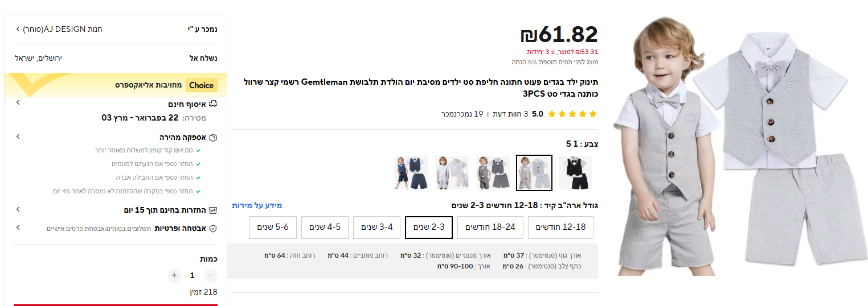Select the navy blue outfit color thumbnail
The width and height of the screenshot is (868, 306).
click(x=411, y=173)
